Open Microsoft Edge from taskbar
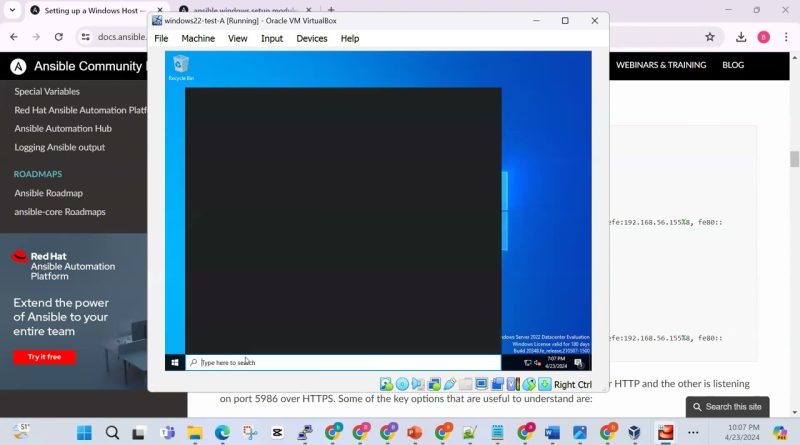800x445 pixels. (222, 433)
